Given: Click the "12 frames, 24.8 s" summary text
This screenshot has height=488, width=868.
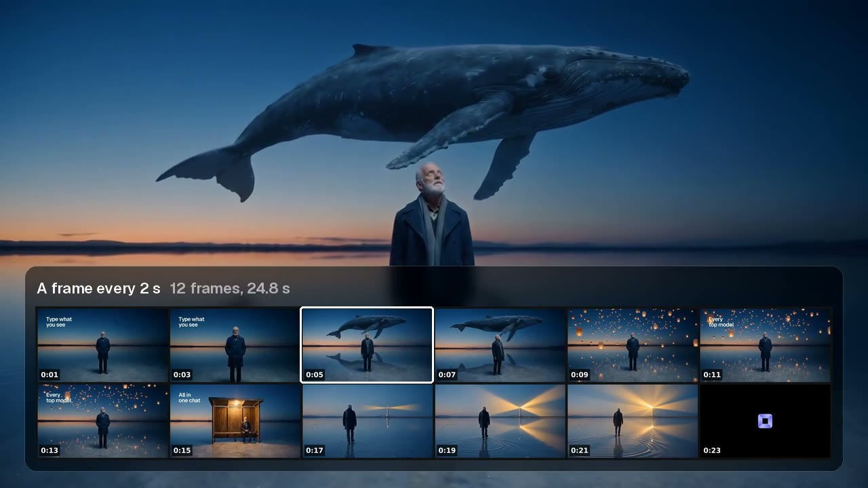Looking at the screenshot, I should pyautogui.click(x=230, y=288).
